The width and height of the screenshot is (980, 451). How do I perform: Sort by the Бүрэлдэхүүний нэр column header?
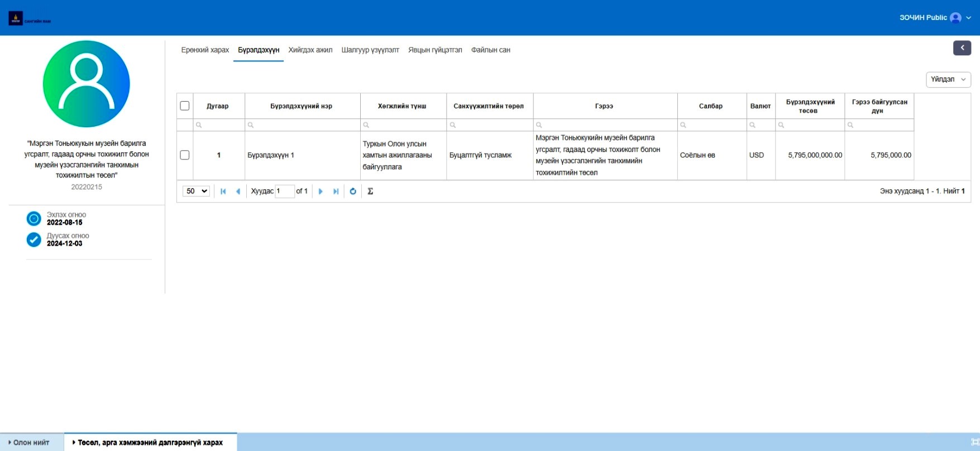coord(302,106)
